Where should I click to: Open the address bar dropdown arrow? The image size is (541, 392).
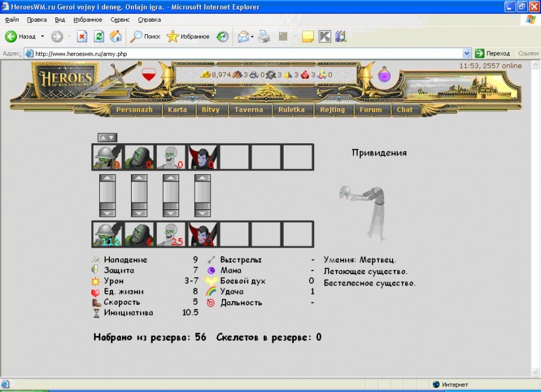click(x=466, y=54)
